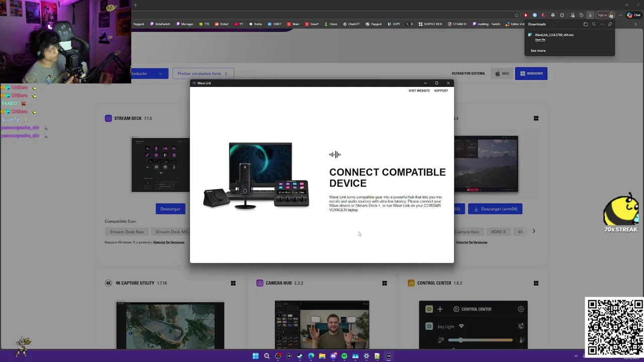Open Steam from the taskbar
This screenshot has height=362, width=644.
[x=300, y=356]
